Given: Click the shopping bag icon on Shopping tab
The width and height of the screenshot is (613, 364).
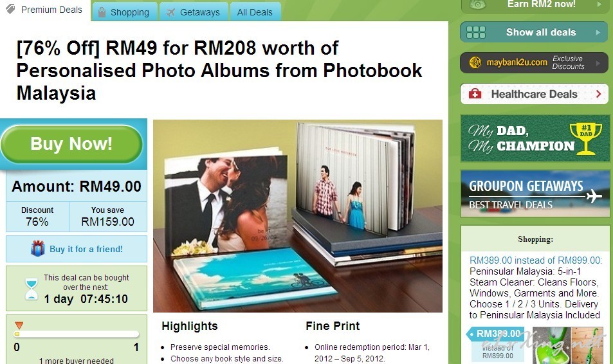Looking at the screenshot, I should tap(102, 12).
